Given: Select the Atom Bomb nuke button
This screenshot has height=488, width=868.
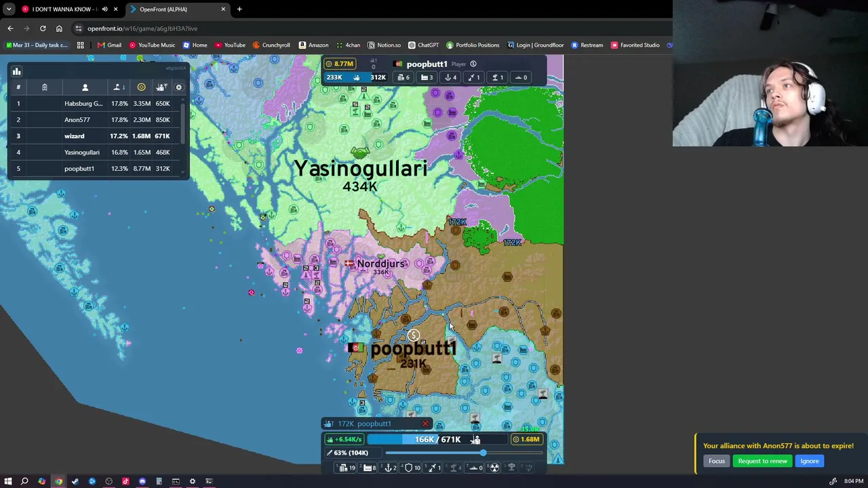Looking at the screenshot, I should click(x=494, y=468).
